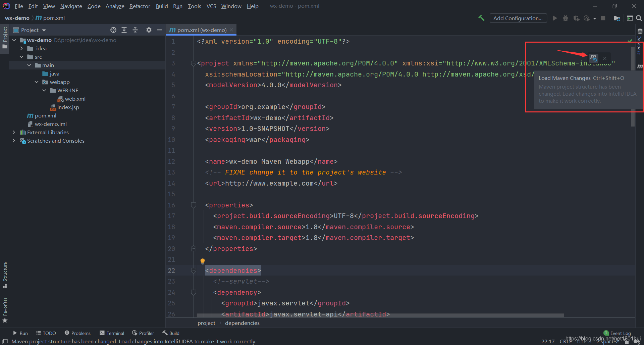Click the quick-fix lightbulb icon

coord(202,261)
